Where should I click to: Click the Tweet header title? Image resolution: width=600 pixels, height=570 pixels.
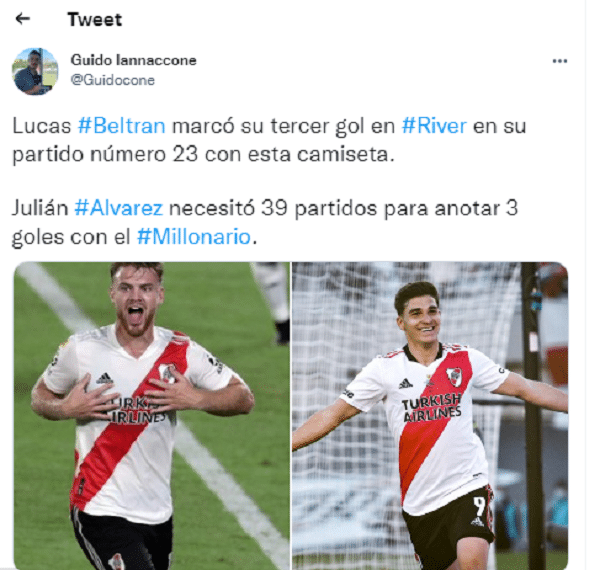(95, 20)
